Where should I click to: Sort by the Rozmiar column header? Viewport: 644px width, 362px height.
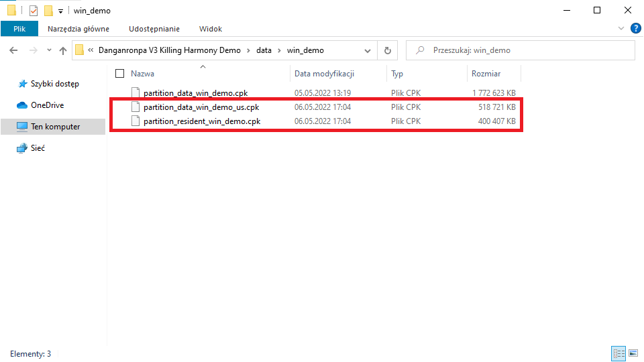click(486, 74)
